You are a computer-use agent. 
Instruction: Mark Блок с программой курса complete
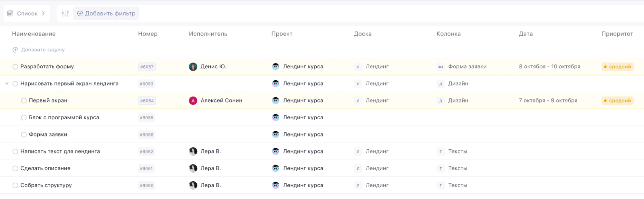click(24, 117)
